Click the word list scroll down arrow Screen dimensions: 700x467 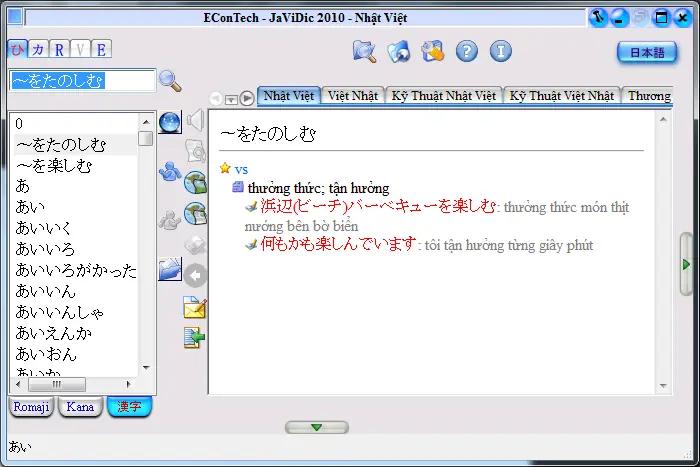click(146, 368)
